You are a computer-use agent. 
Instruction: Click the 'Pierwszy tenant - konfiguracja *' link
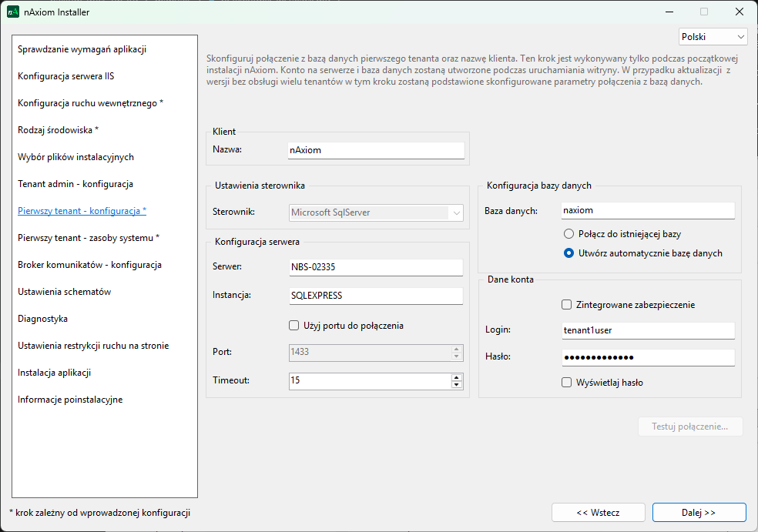(82, 211)
